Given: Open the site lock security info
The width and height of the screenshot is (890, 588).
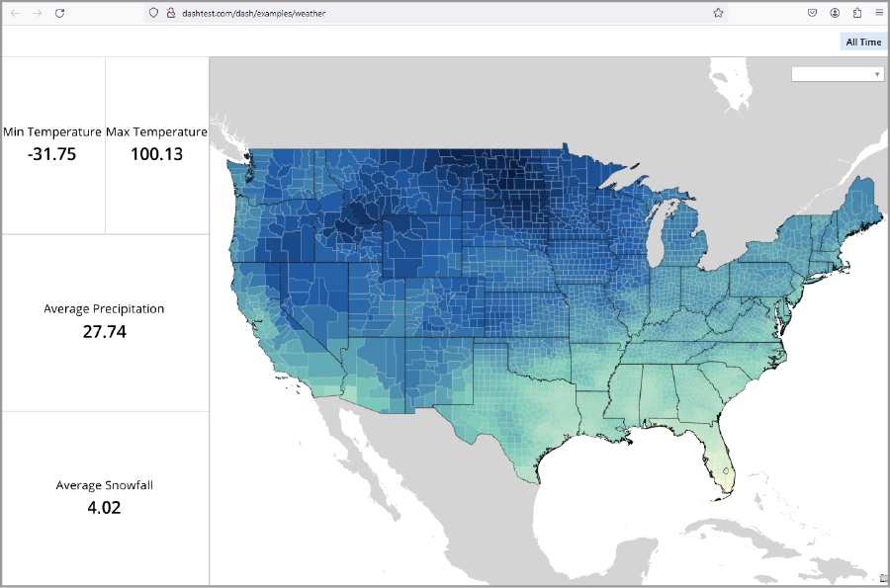Looking at the screenshot, I should 170,13.
